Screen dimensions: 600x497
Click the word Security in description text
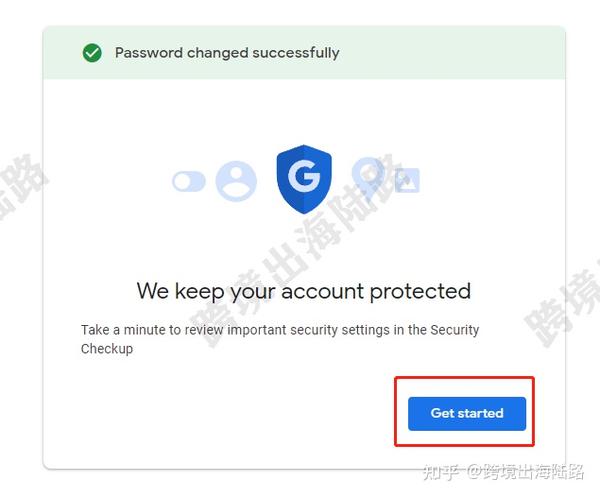(455, 330)
